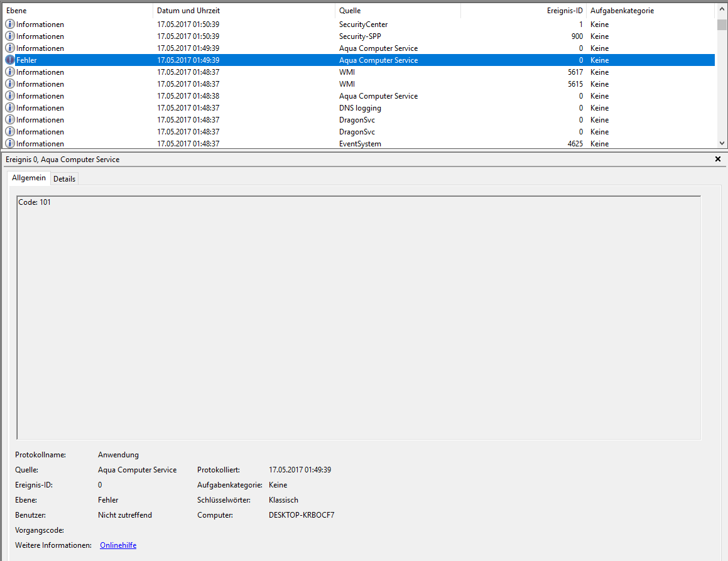Click the error icon on the Fehler row
Screen dimensions: 728x561
10,60
